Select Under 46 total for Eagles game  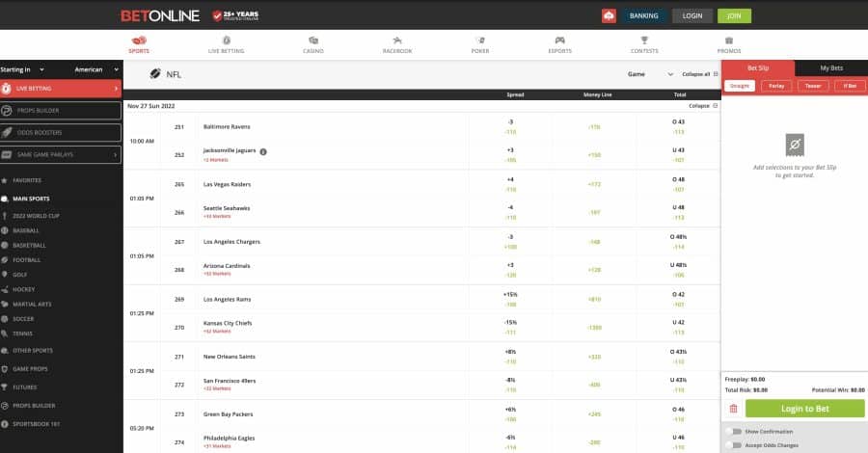679,442
